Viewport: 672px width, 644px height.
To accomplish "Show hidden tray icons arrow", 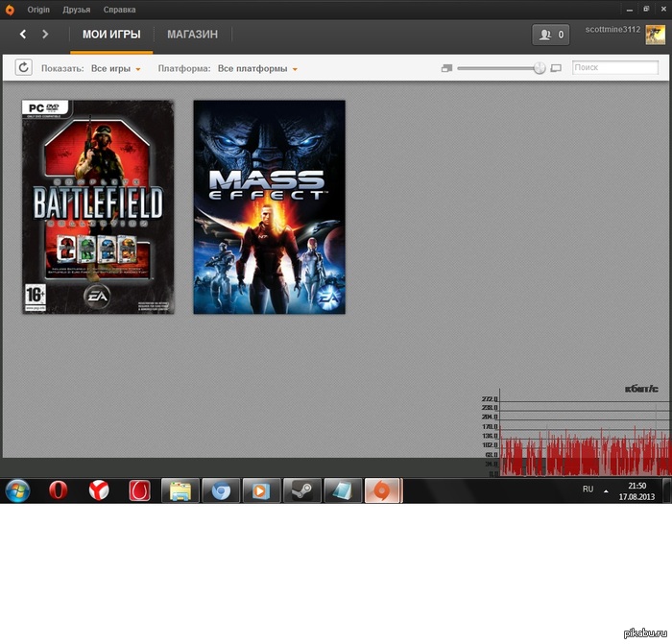I will pyautogui.click(x=606, y=490).
